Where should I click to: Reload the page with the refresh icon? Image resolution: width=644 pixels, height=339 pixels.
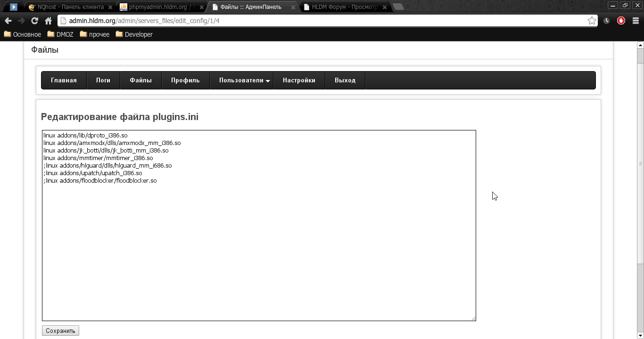click(x=34, y=21)
